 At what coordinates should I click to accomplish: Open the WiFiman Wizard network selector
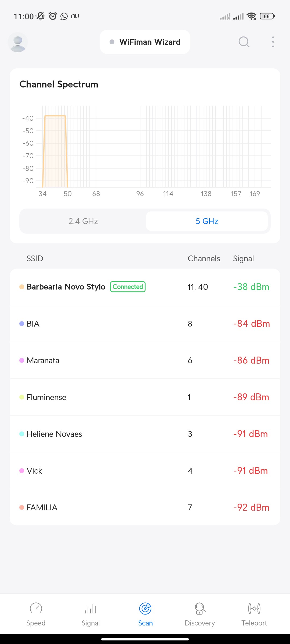[x=145, y=42]
